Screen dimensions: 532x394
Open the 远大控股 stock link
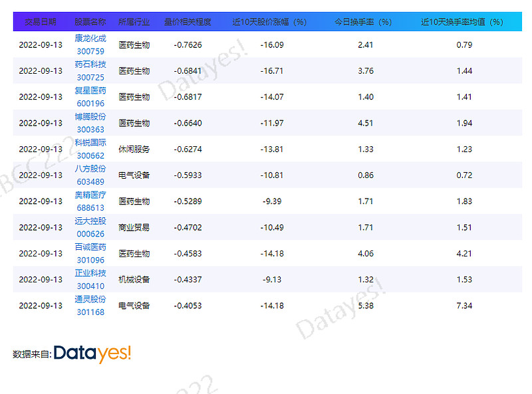pyautogui.click(x=90, y=221)
